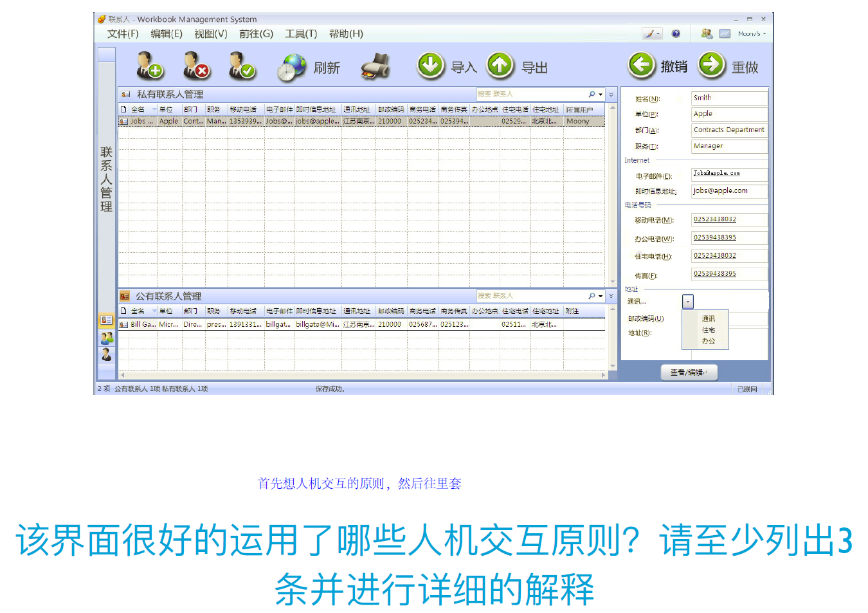Click search magnifier in private contacts panel
The image size is (868, 613).
pyautogui.click(x=592, y=95)
